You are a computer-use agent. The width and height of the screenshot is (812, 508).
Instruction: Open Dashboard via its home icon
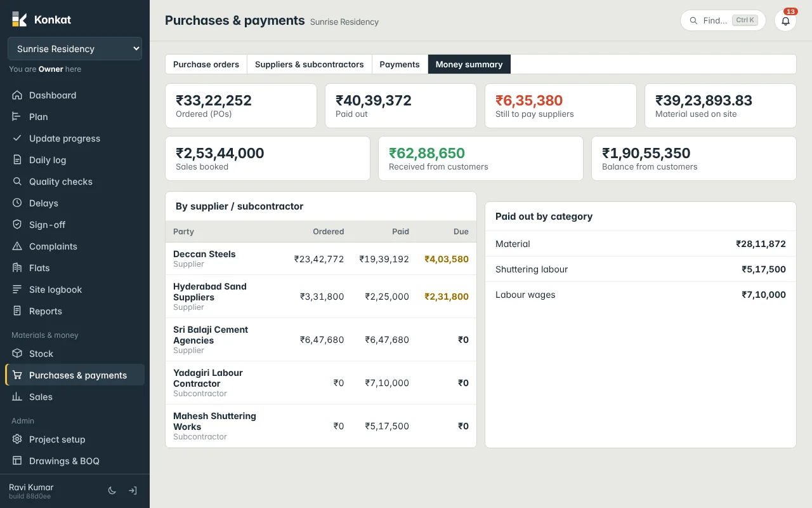[17, 95]
